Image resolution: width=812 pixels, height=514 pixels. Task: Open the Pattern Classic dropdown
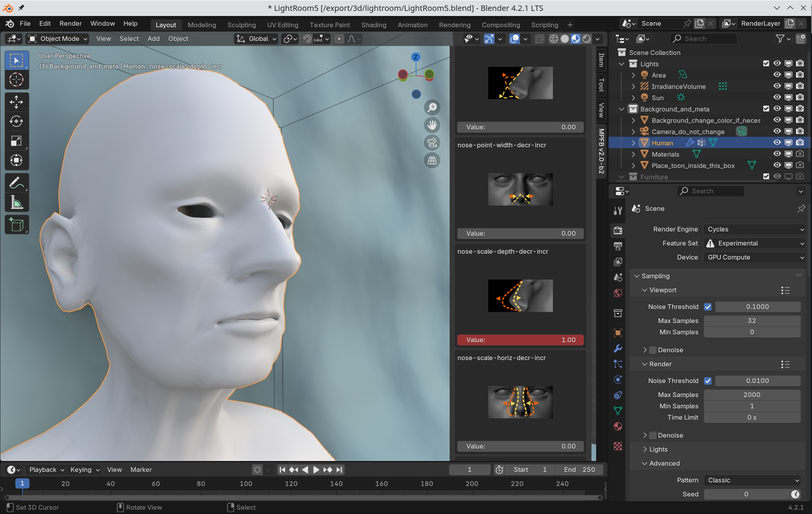point(752,480)
